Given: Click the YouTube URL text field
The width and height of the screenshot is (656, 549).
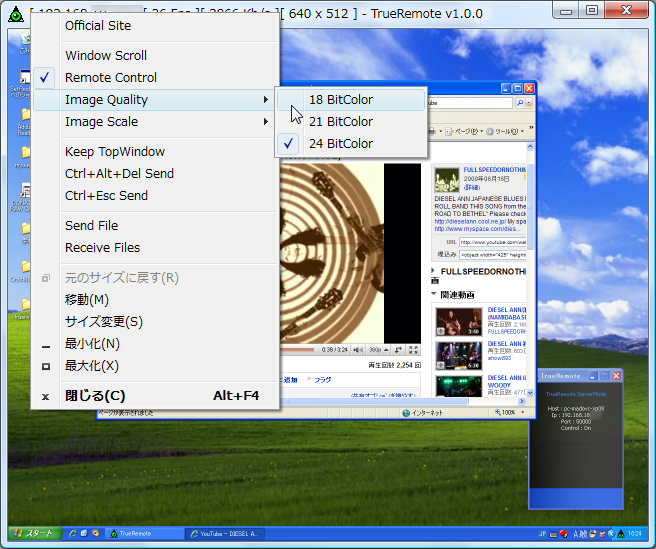Looking at the screenshot, I should tap(492, 242).
